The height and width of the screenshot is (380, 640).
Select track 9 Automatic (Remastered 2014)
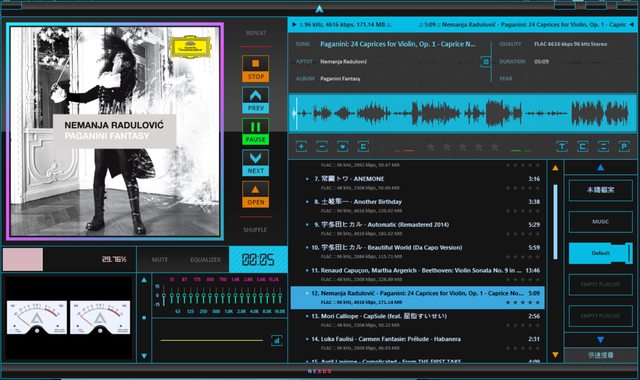(x=417, y=229)
